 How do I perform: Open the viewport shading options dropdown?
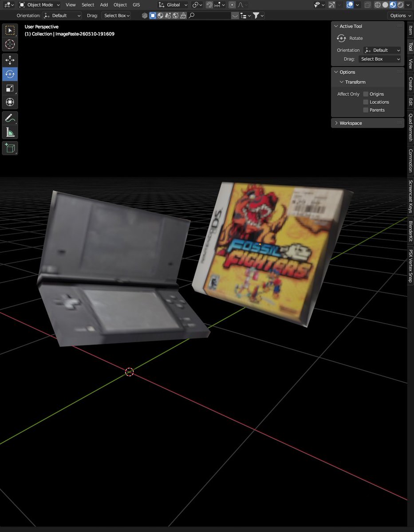pyautogui.click(x=408, y=5)
